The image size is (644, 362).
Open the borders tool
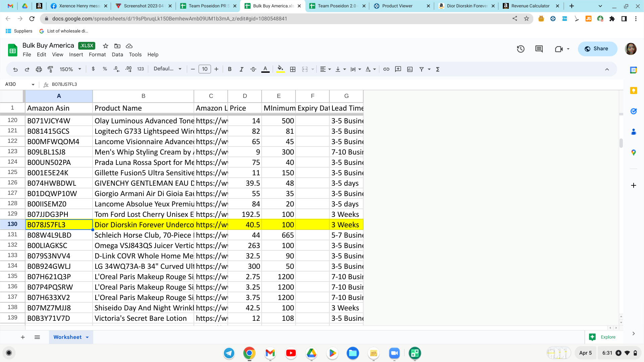click(x=293, y=69)
